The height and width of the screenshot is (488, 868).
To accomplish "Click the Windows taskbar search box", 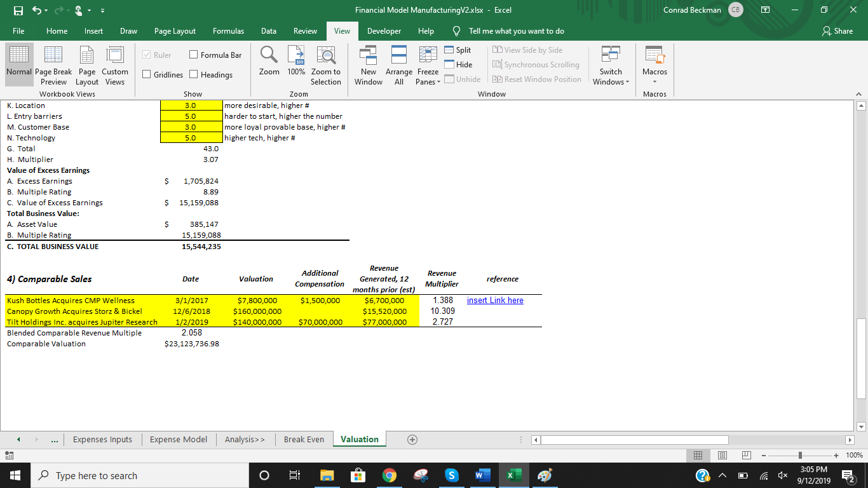I will pyautogui.click(x=139, y=475).
